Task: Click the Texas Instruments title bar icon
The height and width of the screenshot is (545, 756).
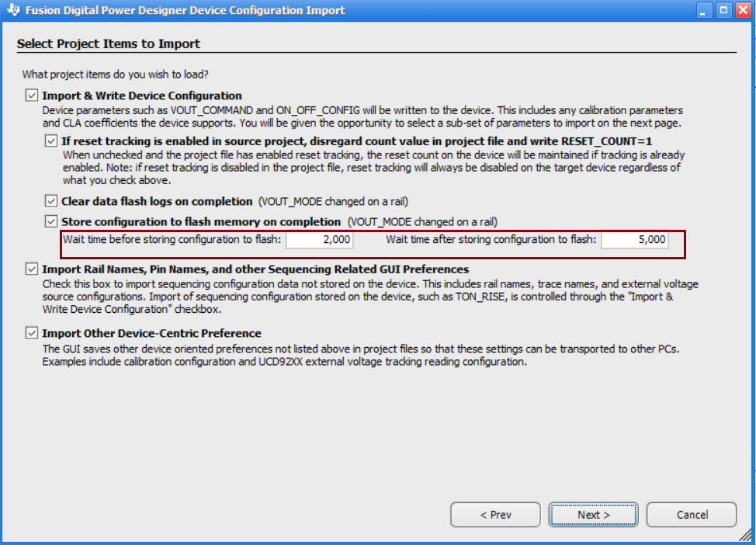Action: point(13,9)
